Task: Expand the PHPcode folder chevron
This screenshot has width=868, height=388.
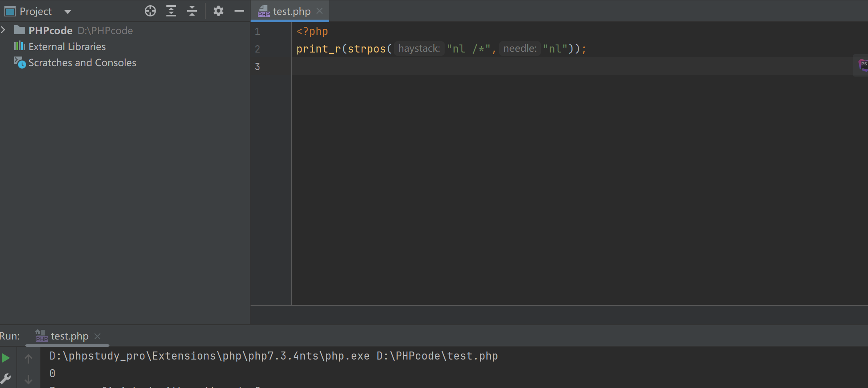Action: [4, 30]
